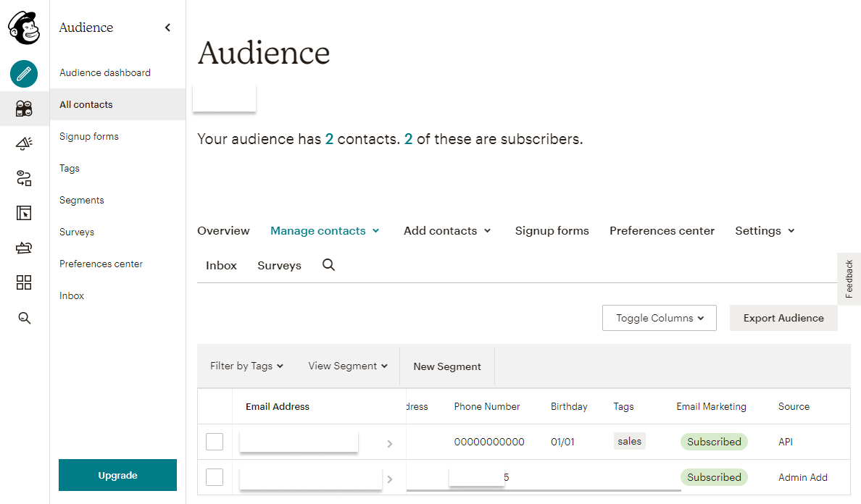Select checkbox for the Admin Add row
This screenshot has height=504, width=861.
(215, 477)
